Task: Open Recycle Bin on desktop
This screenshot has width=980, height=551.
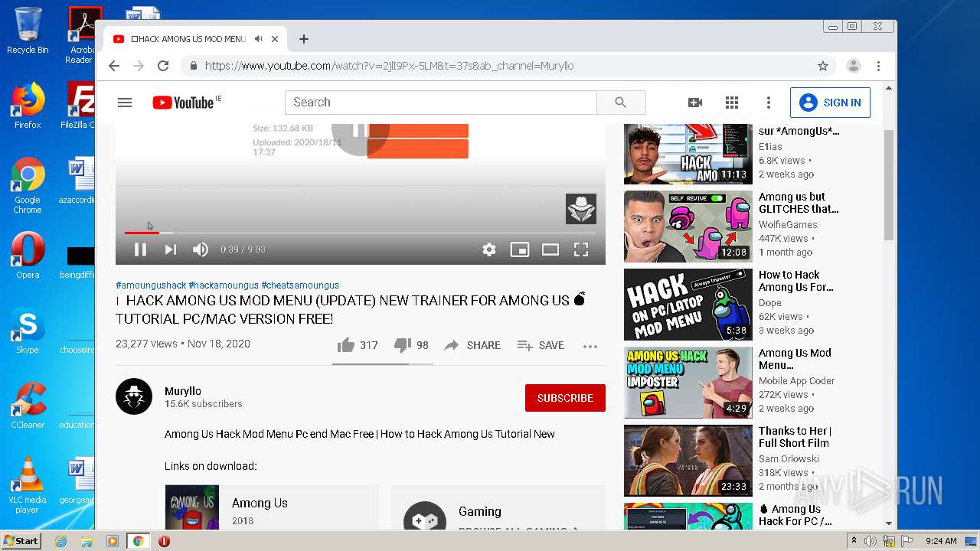Action: pyautogui.click(x=28, y=31)
